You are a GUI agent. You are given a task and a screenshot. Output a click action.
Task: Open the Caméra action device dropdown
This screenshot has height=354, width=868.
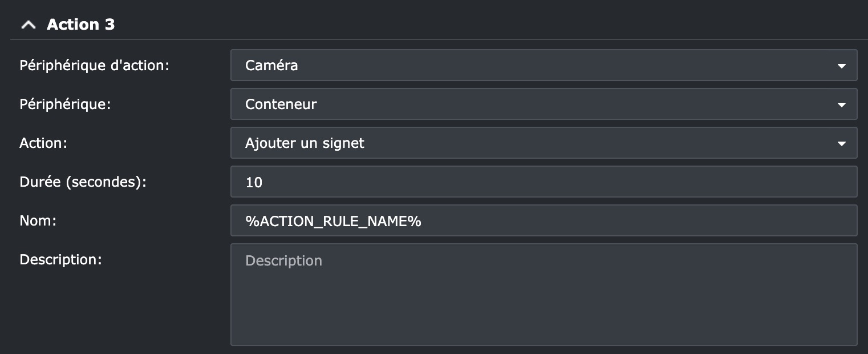tap(536, 65)
